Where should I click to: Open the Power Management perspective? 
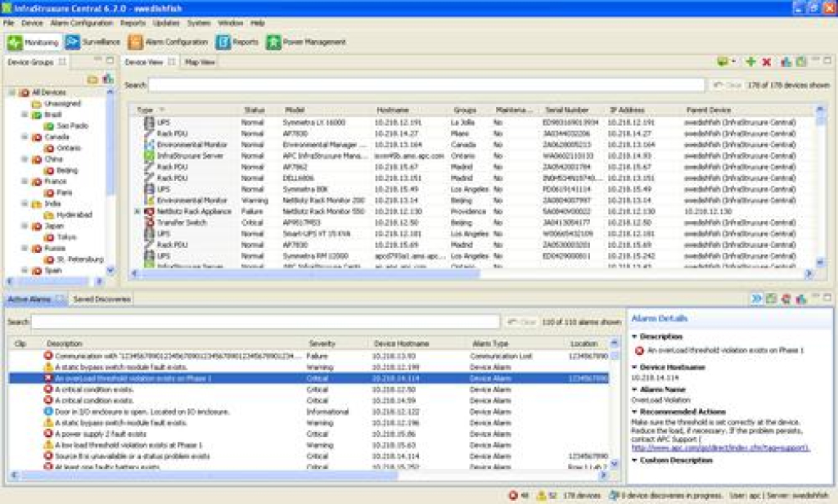(x=306, y=42)
